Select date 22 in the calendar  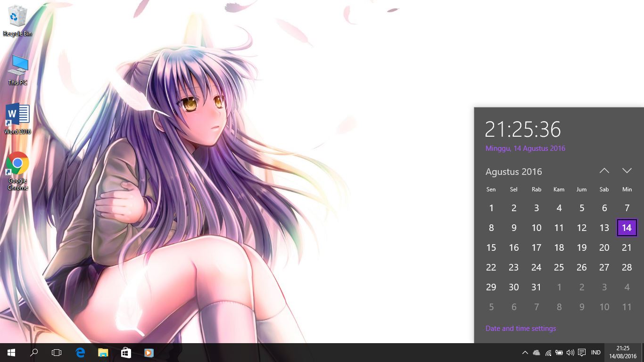point(491,267)
